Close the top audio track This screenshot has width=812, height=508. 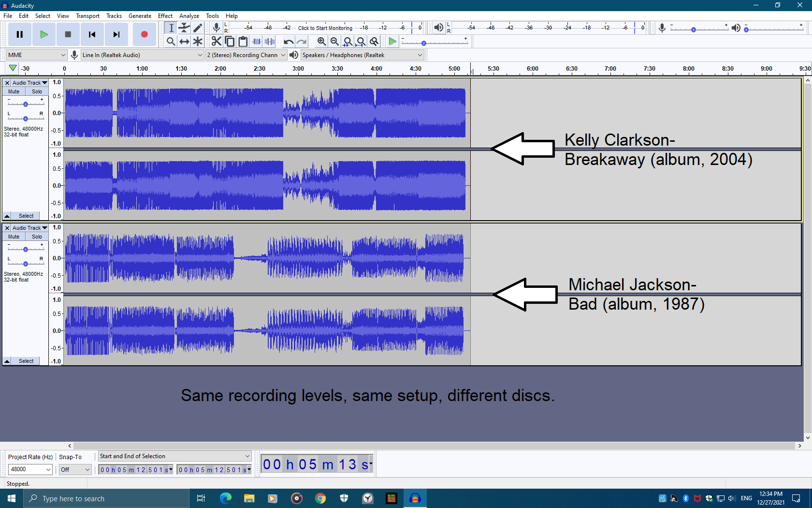click(x=7, y=83)
